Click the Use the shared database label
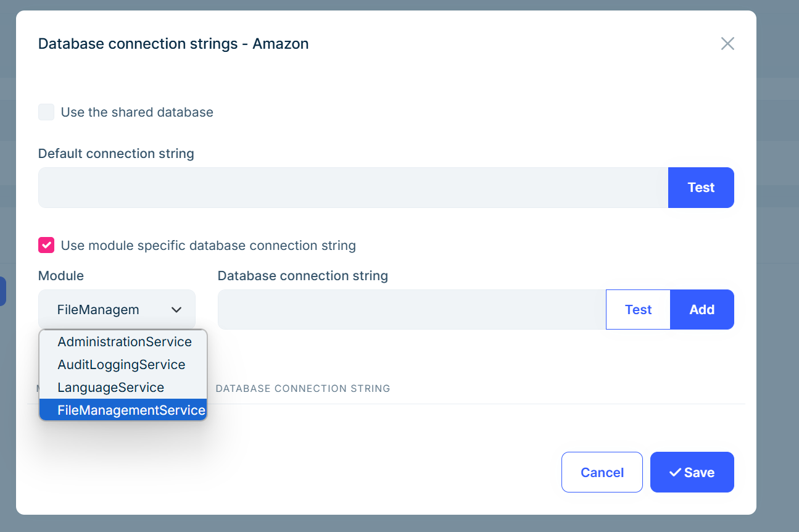This screenshot has height=532, width=799. (x=137, y=112)
